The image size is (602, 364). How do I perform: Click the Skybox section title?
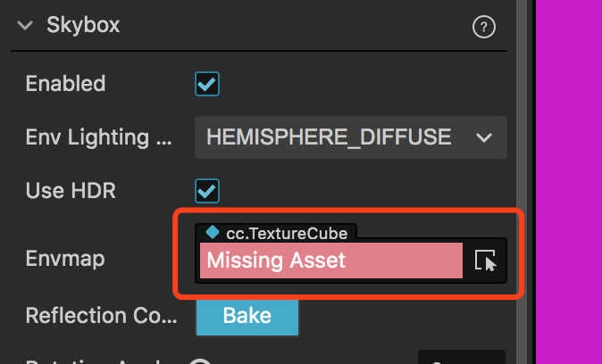83,26
